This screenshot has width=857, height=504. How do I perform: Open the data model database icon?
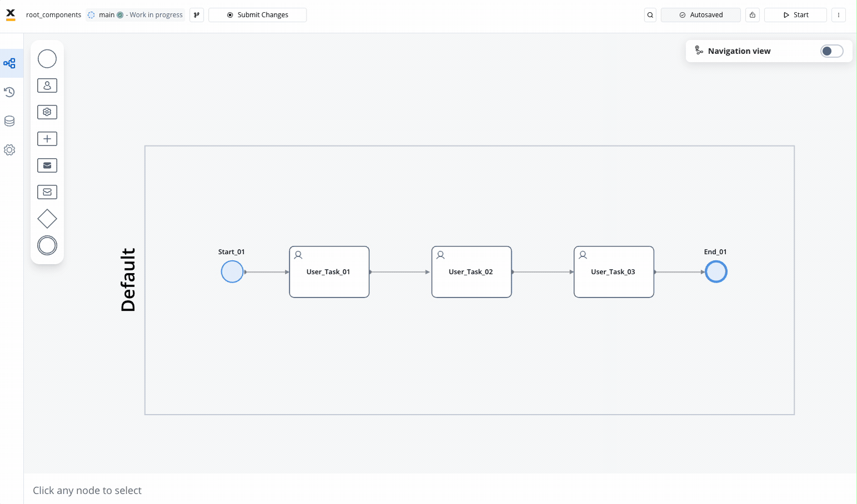[9, 121]
